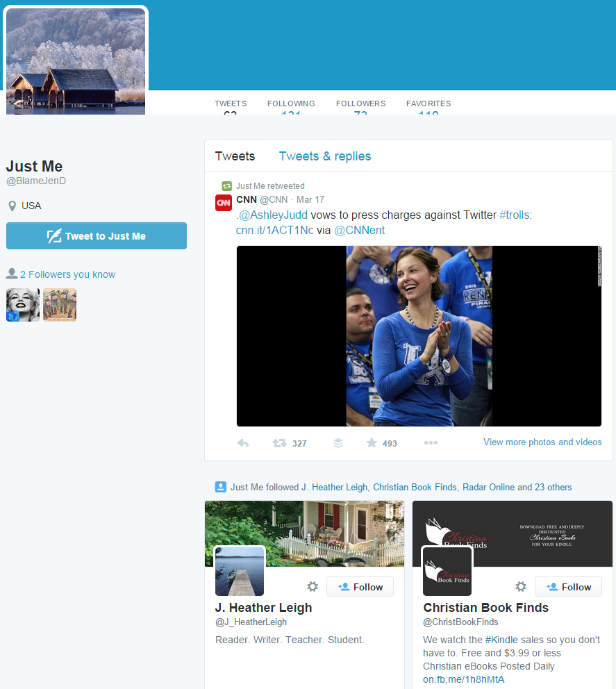Retweet the CNN Ashley Judd tweet
The height and width of the screenshot is (689, 616).
280,443
